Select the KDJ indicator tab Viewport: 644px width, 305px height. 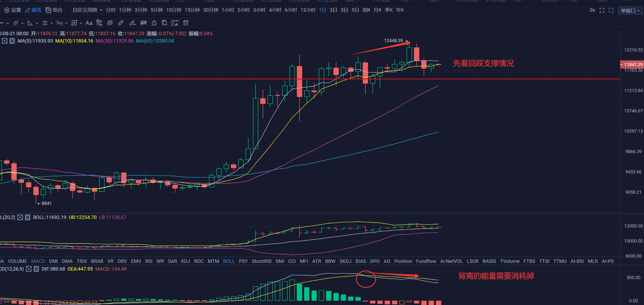tap(185, 261)
